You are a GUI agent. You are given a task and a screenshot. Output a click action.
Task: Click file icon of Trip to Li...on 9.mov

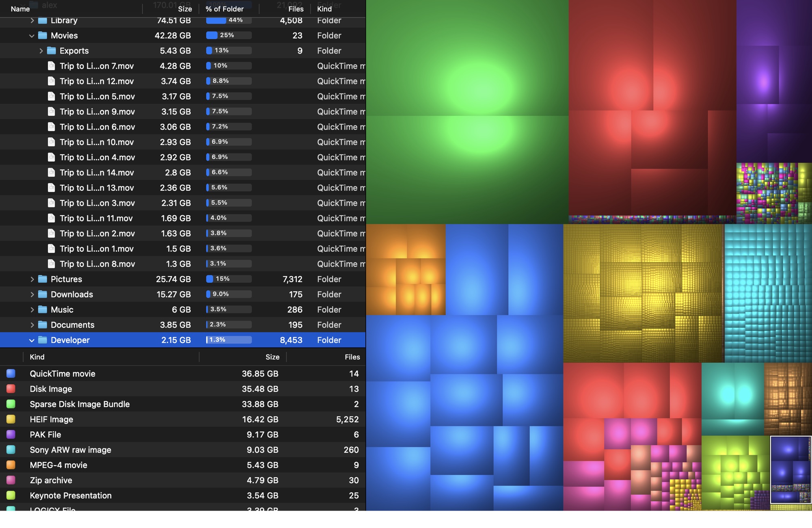(52, 112)
